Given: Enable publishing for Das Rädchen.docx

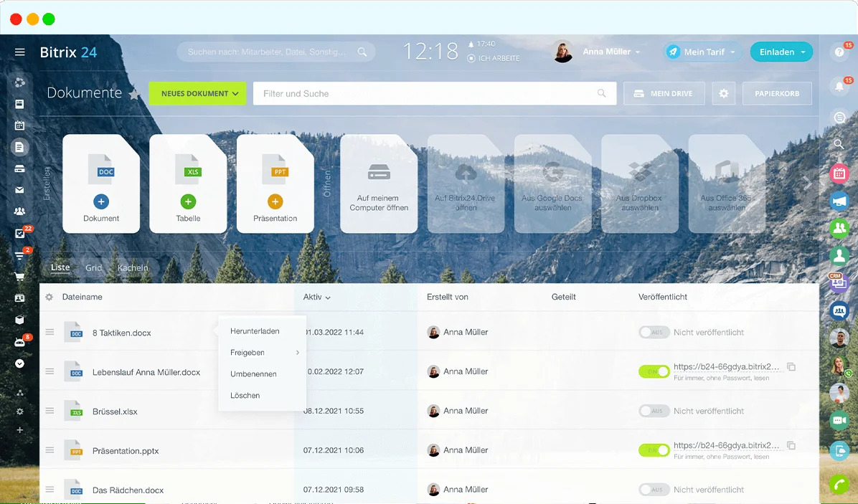Looking at the screenshot, I should click(654, 490).
